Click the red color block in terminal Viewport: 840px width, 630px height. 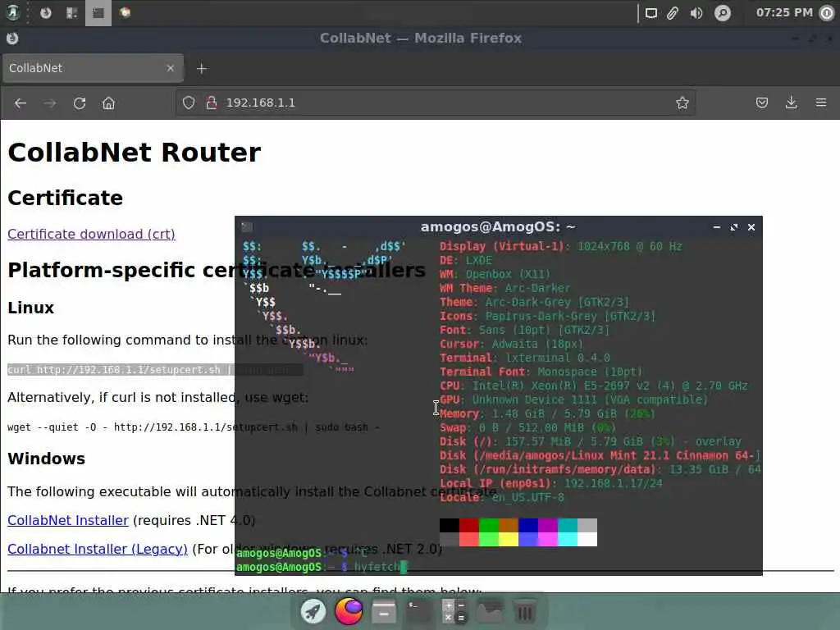[x=469, y=525]
